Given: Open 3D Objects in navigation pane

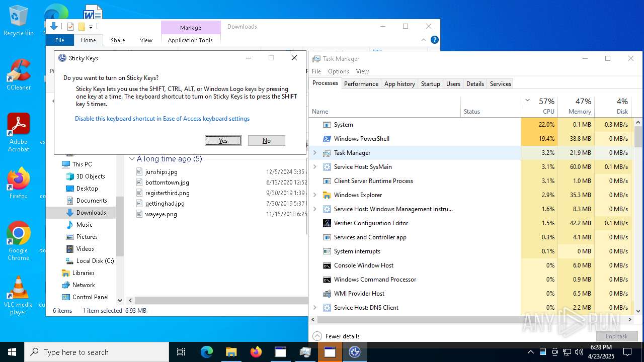Looking at the screenshot, I should coord(91,176).
